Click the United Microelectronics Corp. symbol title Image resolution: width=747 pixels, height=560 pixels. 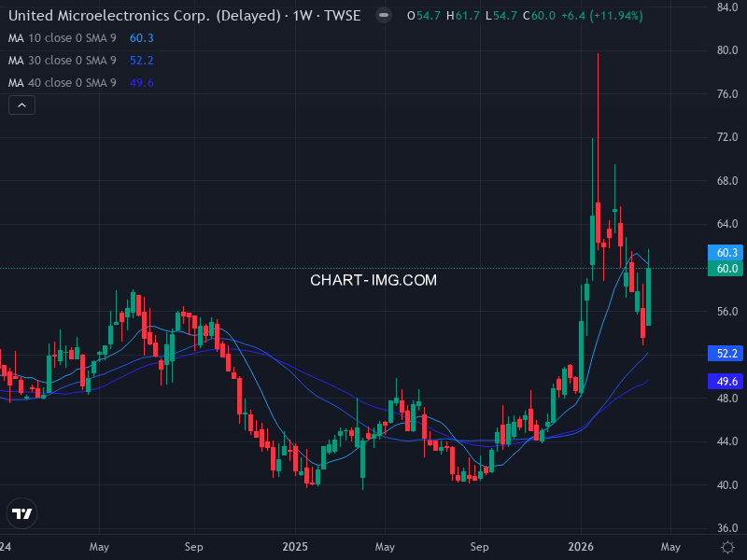click(x=184, y=16)
